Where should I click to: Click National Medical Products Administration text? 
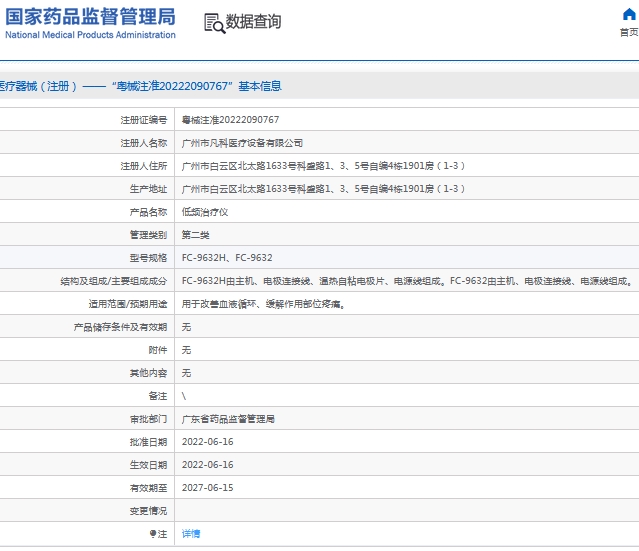90,35
